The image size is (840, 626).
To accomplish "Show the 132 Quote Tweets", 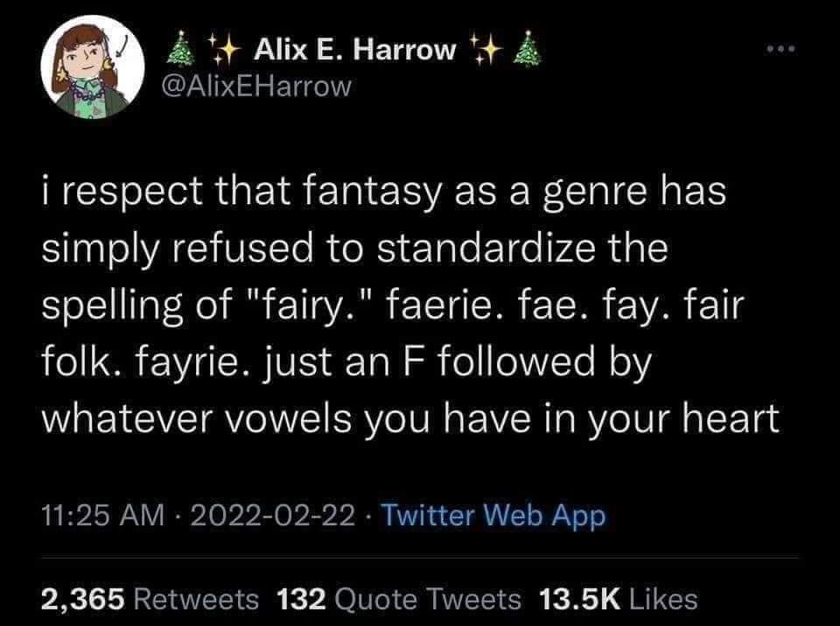I will (398, 599).
